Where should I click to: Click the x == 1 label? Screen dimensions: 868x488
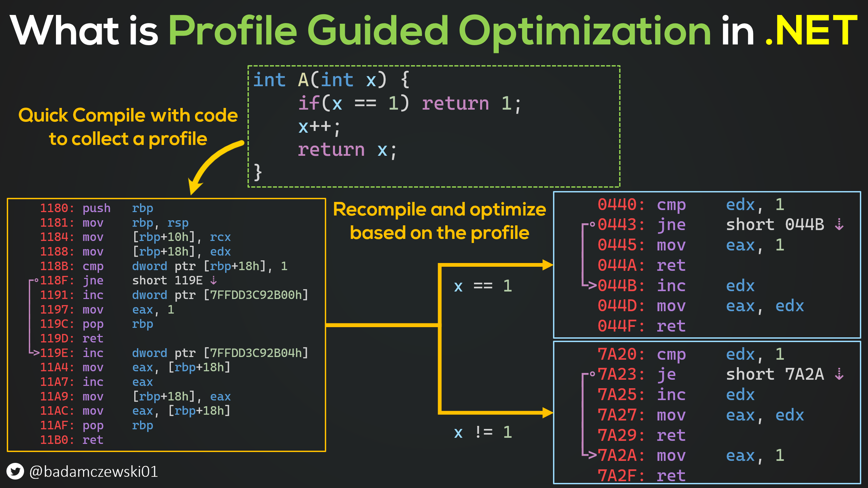pyautogui.click(x=483, y=286)
